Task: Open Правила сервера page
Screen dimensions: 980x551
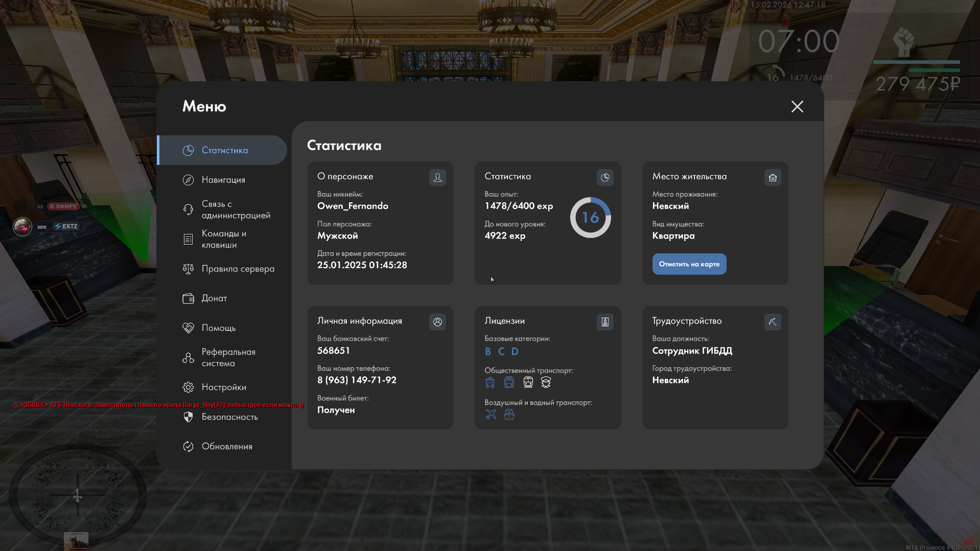Action: [238, 269]
